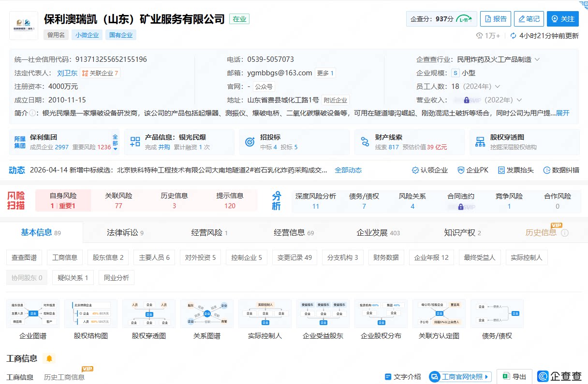Switch to 历史工商信息 VIP tab
The height and width of the screenshot is (384, 588).
(64, 377)
